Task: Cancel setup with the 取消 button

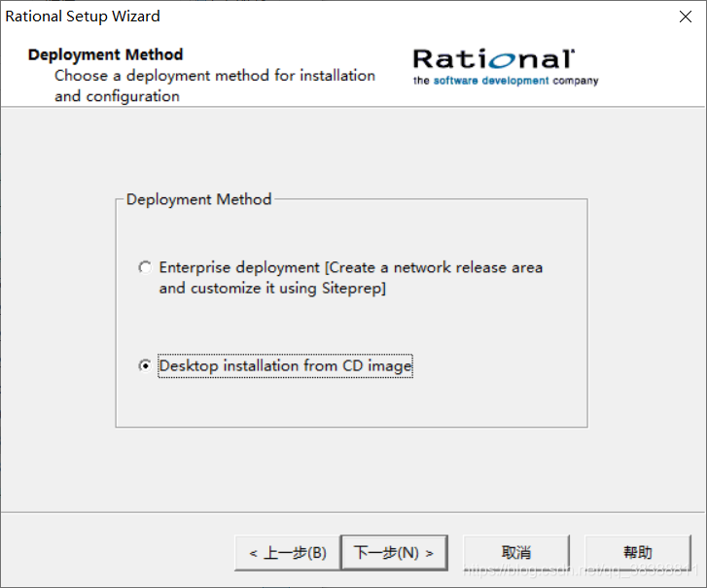Action: click(x=516, y=553)
